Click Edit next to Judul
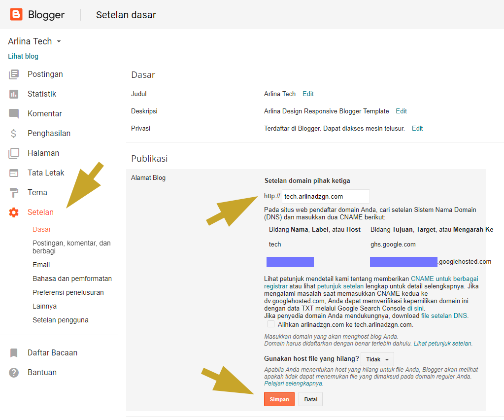Viewport: 504px width, 420px height. tap(308, 94)
